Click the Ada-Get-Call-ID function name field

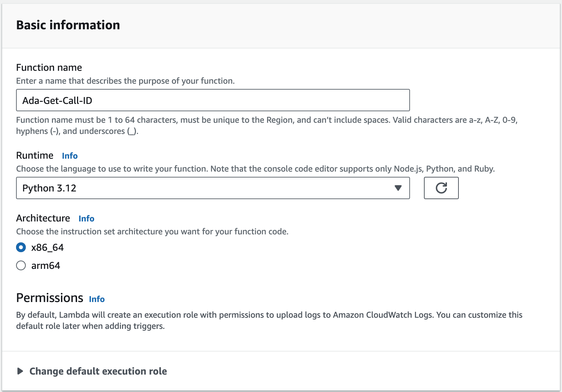[213, 100]
